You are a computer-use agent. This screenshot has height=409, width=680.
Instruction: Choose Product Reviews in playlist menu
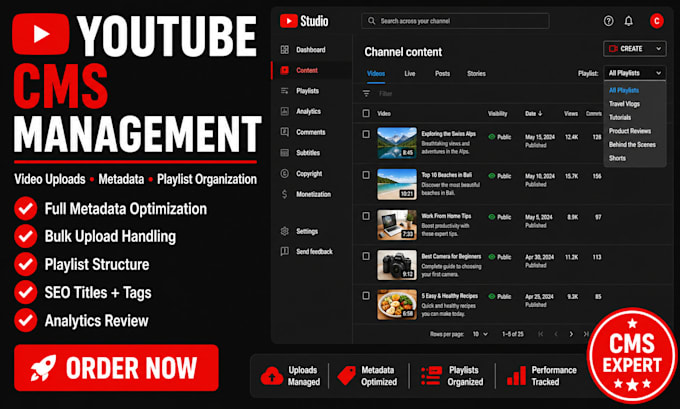pos(630,131)
